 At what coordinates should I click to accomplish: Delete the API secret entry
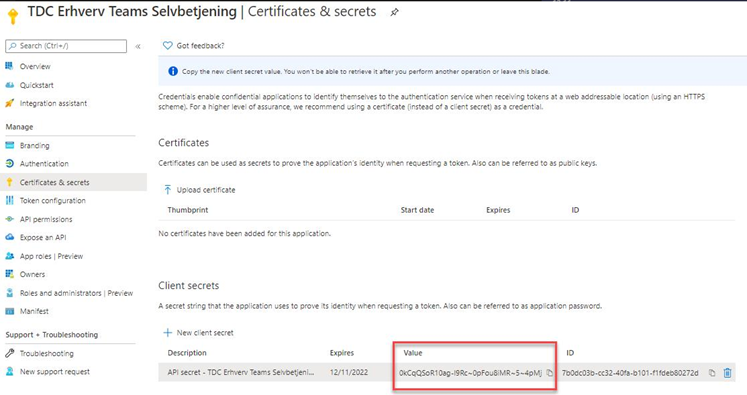tap(727, 373)
